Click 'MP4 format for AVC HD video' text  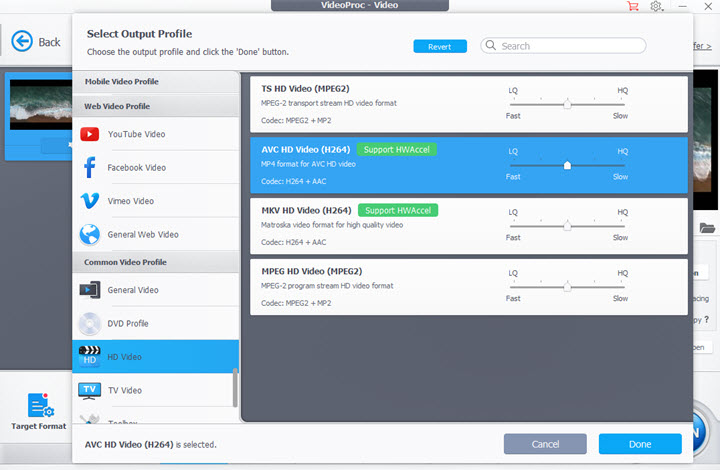308,164
